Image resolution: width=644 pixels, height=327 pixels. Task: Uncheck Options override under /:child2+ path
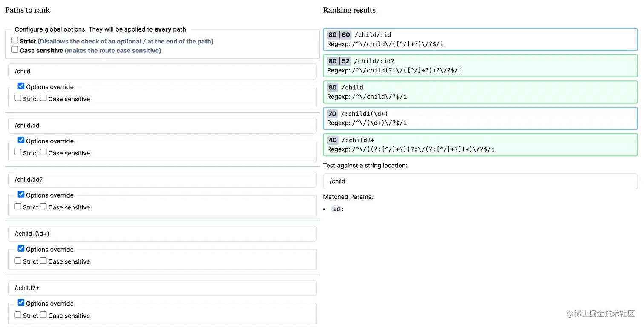pos(21,303)
